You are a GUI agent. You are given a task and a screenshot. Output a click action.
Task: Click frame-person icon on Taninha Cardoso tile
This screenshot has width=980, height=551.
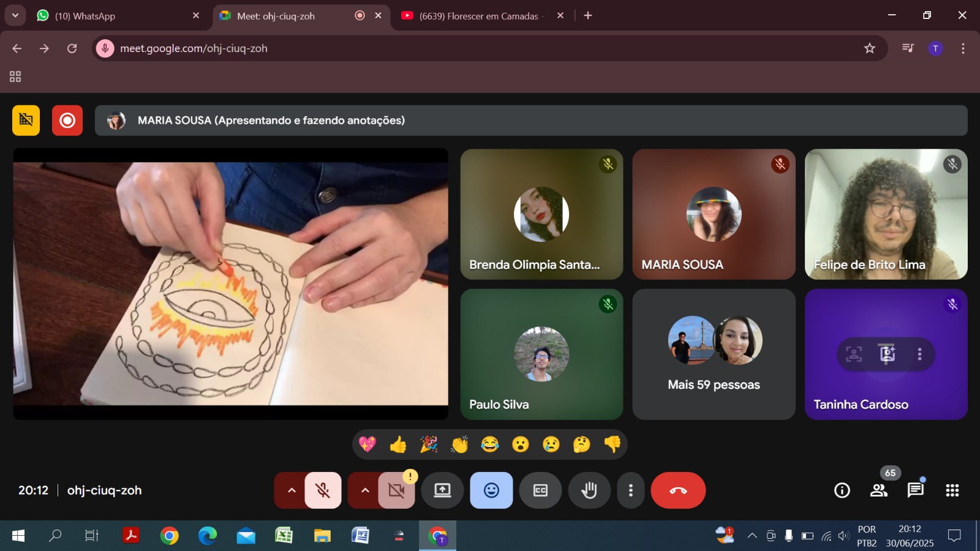pyautogui.click(x=854, y=354)
